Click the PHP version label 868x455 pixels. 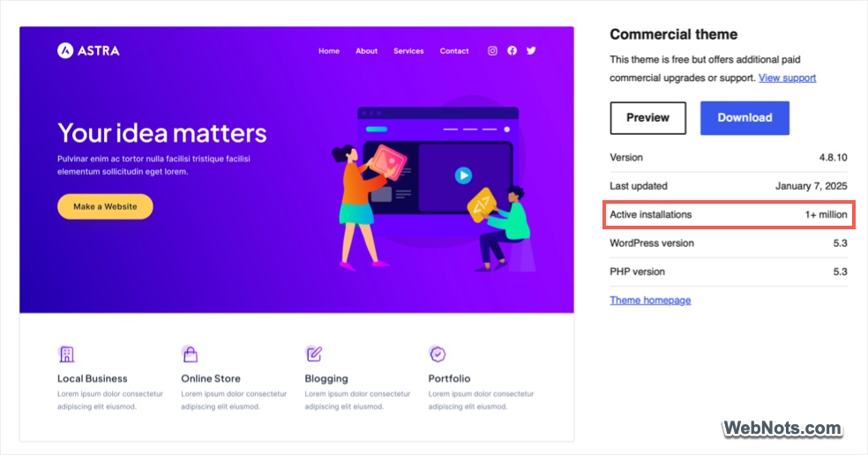tap(637, 272)
